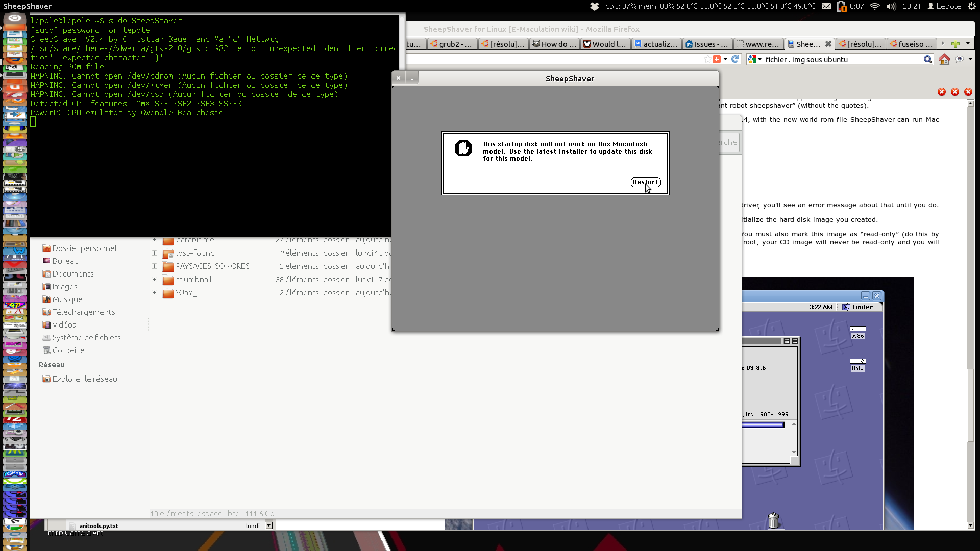Viewport: 980px width, 551px height.
Task: Open a new tab with the plus icon
Action: 955,44
